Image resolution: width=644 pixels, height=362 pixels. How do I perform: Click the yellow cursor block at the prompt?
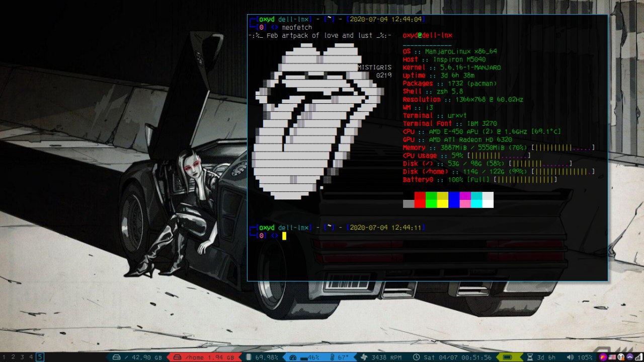[284, 236]
